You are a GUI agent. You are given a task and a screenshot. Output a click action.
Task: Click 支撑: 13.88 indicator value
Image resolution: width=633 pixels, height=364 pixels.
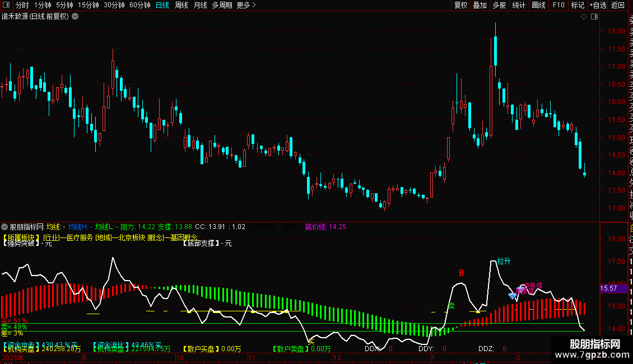click(x=175, y=227)
